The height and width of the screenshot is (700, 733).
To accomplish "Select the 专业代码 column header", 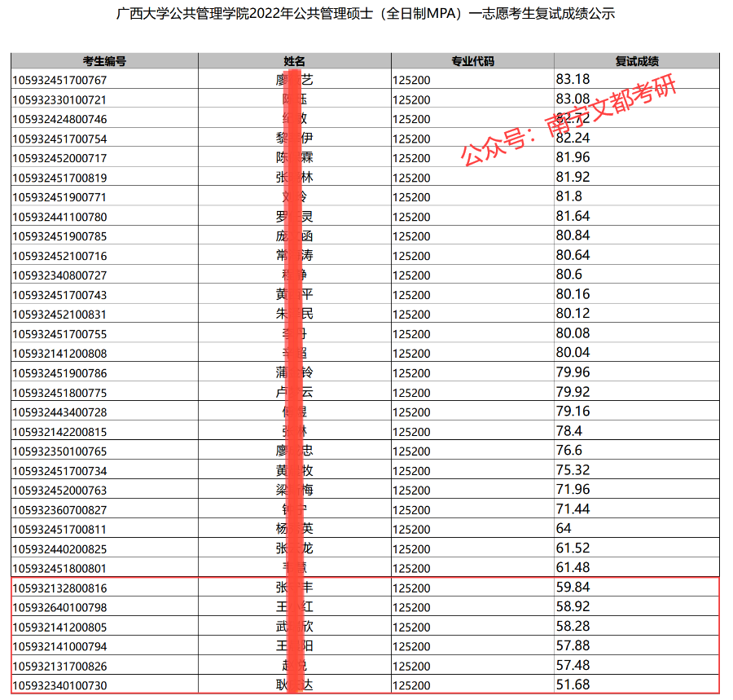I will 471,60.
